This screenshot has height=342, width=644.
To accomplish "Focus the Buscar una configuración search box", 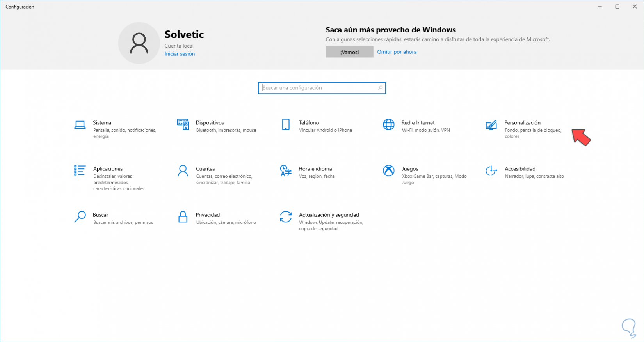I will [318, 88].
